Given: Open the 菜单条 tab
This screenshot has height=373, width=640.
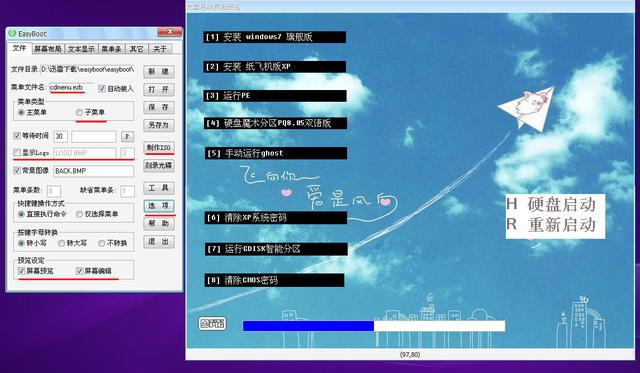Looking at the screenshot, I should click(111, 49).
